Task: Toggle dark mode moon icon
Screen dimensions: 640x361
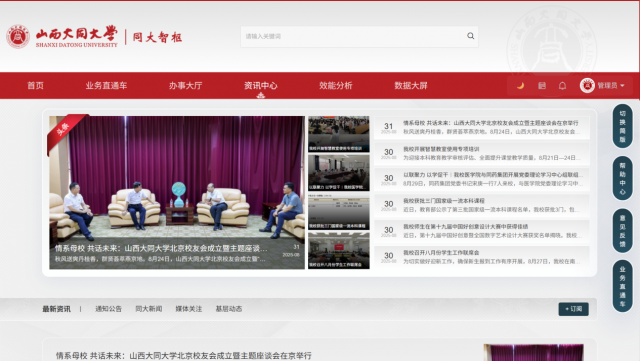Action: 520,86
